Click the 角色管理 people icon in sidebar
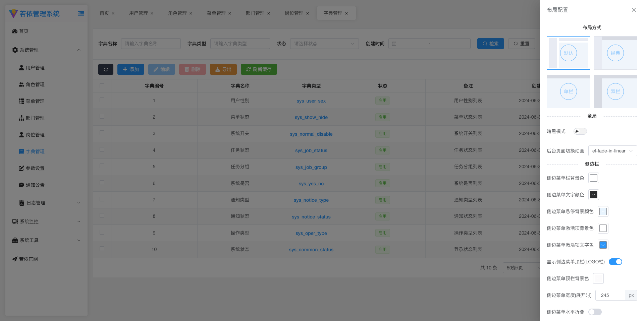 coord(21,84)
